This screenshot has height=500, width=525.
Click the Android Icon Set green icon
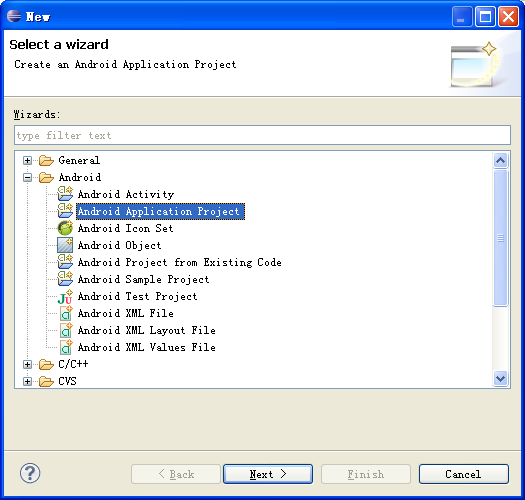(65, 228)
